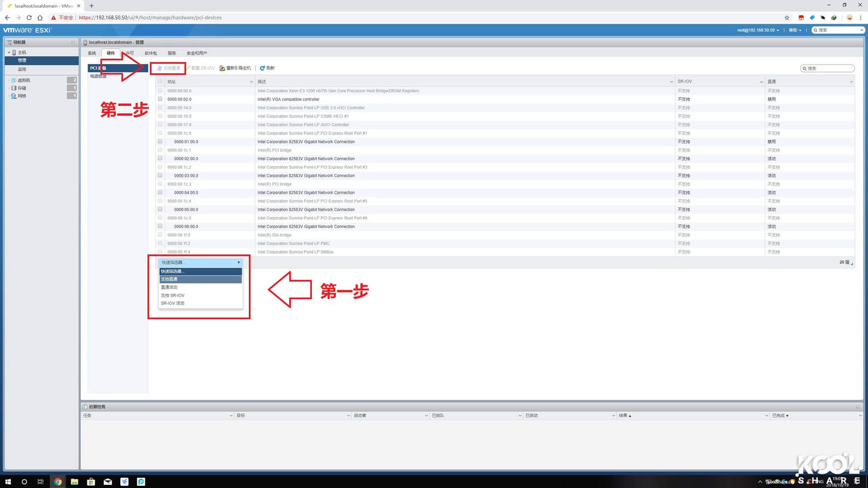Sort recent tasks by Task (任务) column
Viewport: 868px width, 488px height.
157,416
